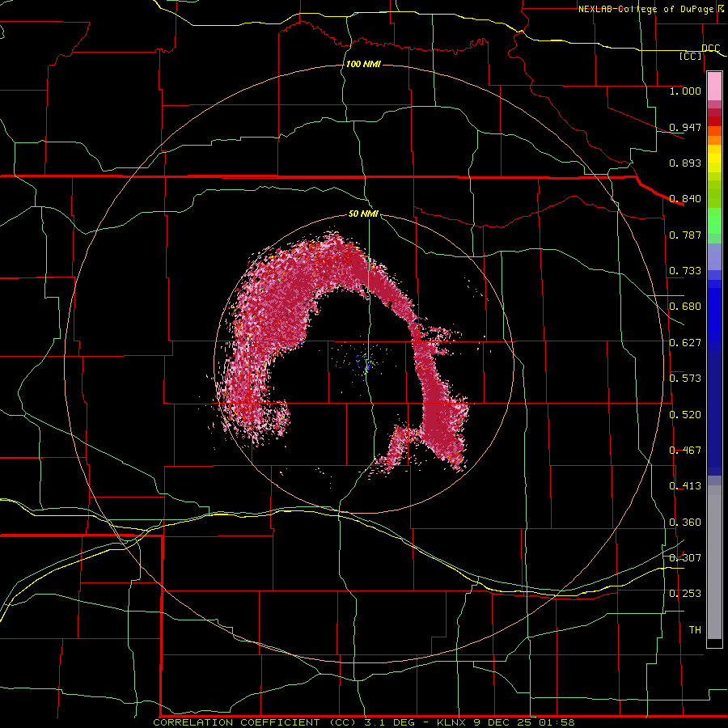Screen dimensions: 728x728
Task: Click the 50 NMI range ring label
Action: pyautogui.click(x=363, y=214)
